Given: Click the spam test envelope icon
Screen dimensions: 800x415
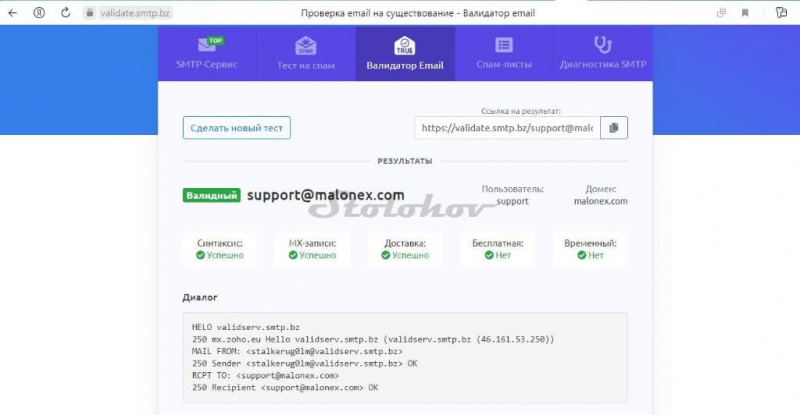Looking at the screenshot, I should tap(306, 45).
